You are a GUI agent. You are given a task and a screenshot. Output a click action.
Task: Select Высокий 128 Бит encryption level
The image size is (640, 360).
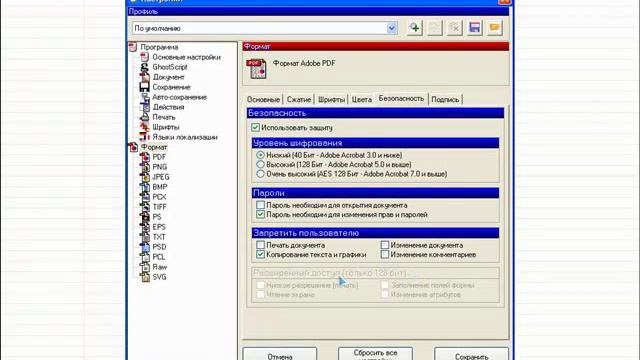260,164
